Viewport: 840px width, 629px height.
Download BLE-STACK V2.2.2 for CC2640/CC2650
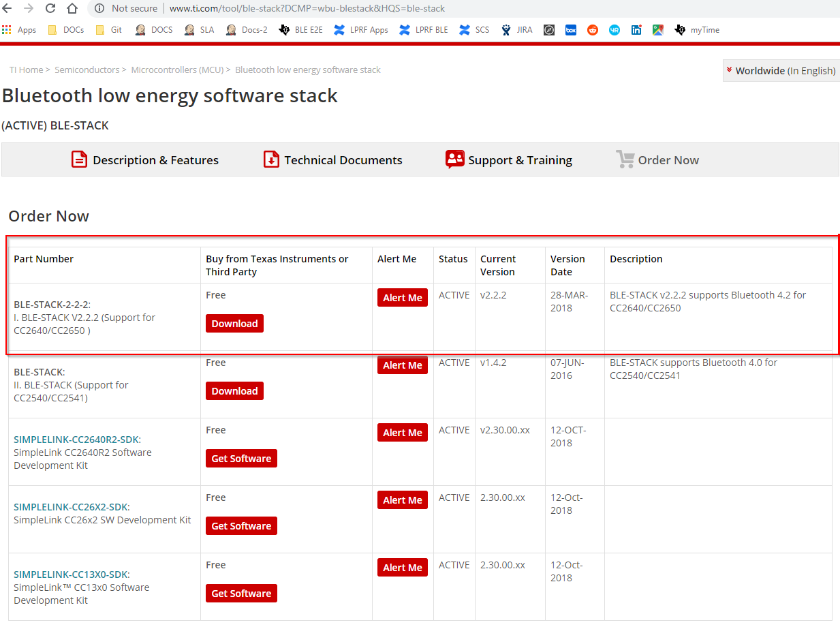tap(234, 324)
